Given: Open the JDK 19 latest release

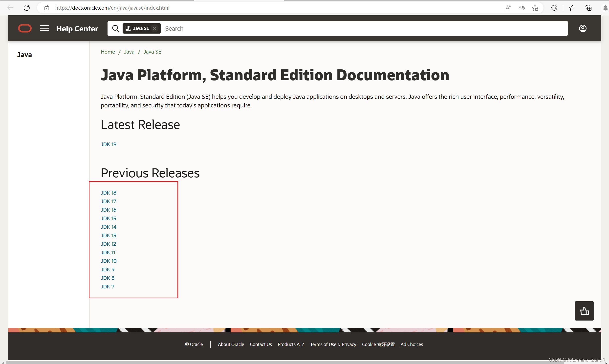Looking at the screenshot, I should coord(109,144).
